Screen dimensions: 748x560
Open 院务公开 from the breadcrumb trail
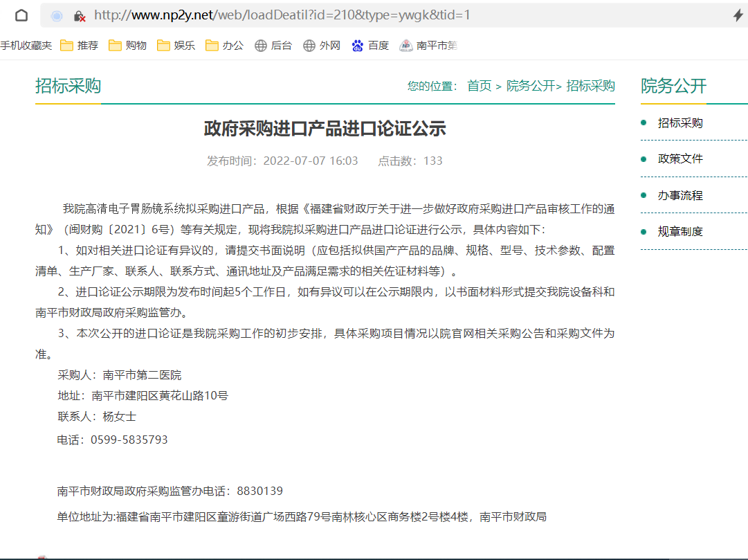pos(531,86)
